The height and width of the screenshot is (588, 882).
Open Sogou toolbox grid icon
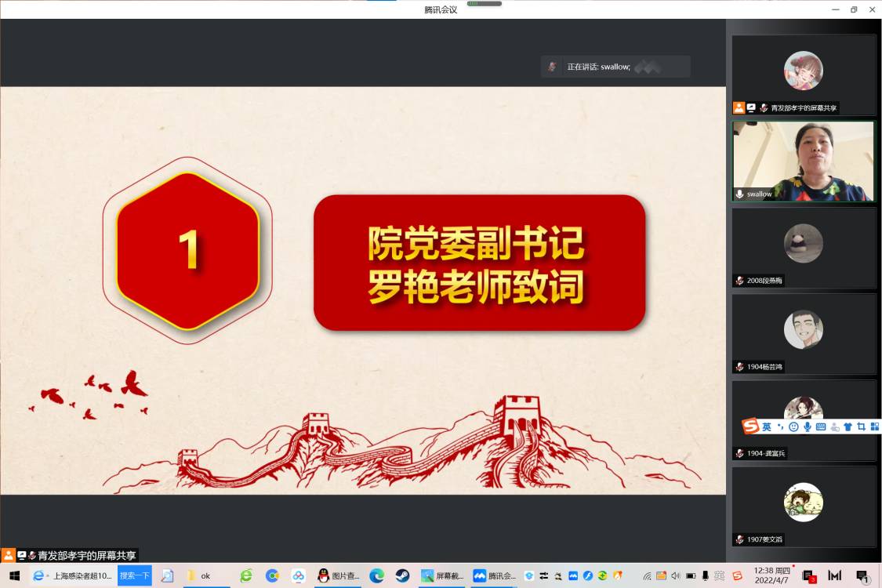[875, 426]
